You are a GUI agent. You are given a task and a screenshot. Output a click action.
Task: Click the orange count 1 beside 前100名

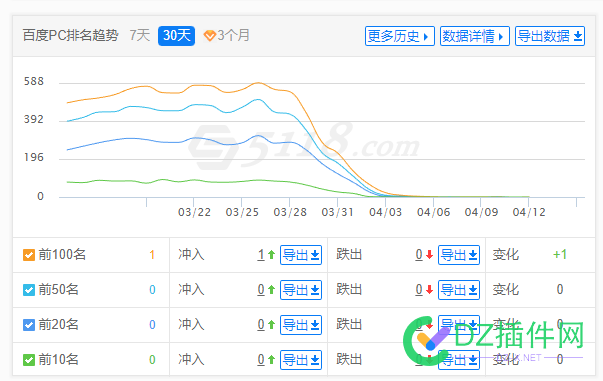tap(152, 255)
